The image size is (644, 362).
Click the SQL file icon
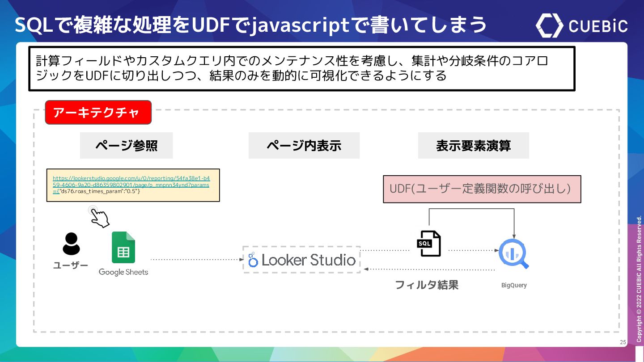(x=428, y=244)
